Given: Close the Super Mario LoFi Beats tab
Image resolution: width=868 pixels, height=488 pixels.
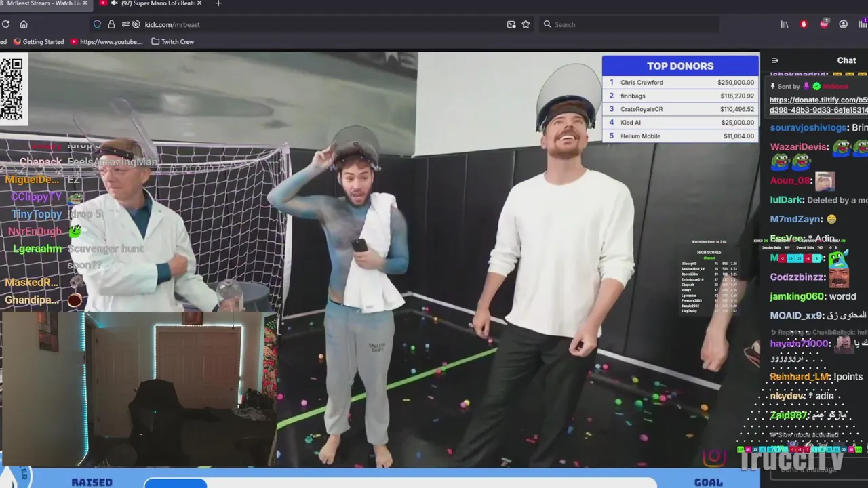Looking at the screenshot, I should click(x=199, y=3).
